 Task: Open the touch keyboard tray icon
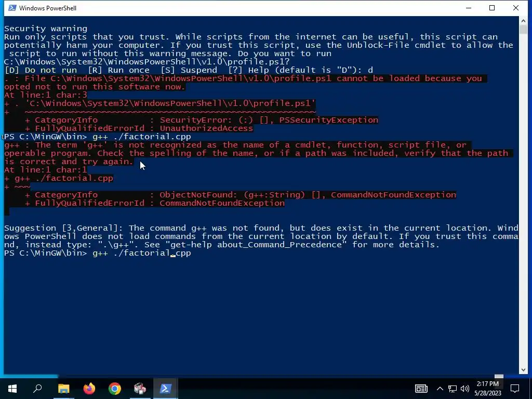pos(421,389)
